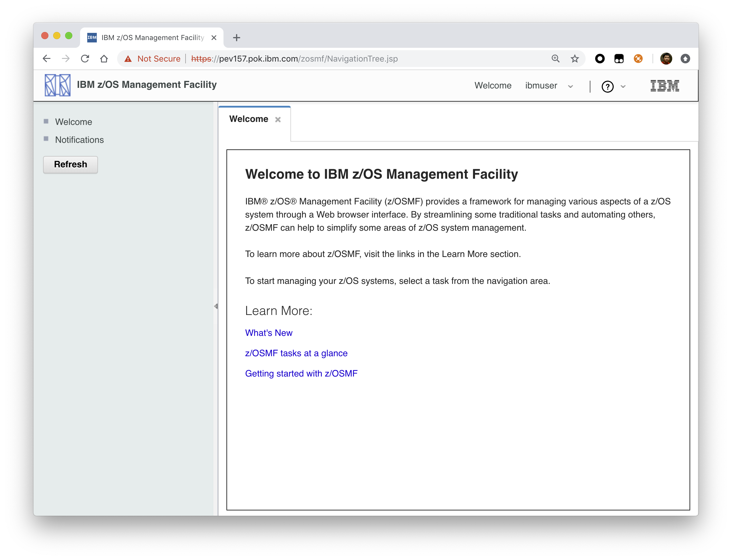Click the IBM logo at top right
The height and width of the screenshot is (560, 732).
pos(665,86)
